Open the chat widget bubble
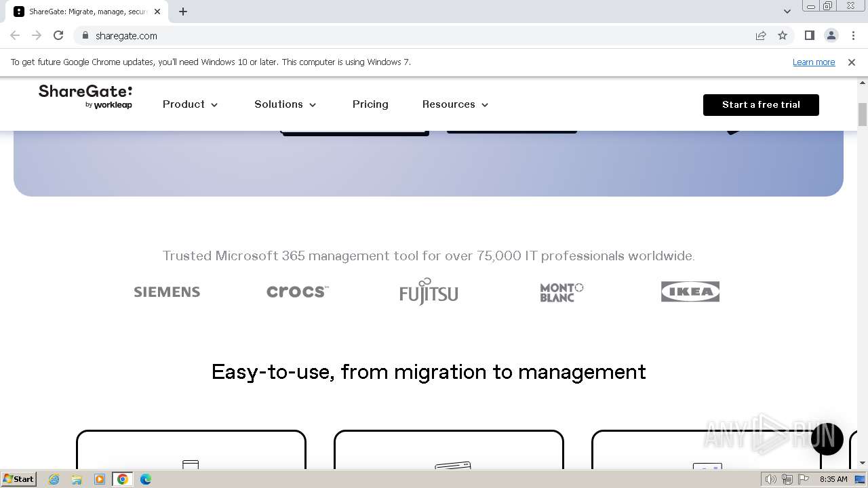 [827, 439]
